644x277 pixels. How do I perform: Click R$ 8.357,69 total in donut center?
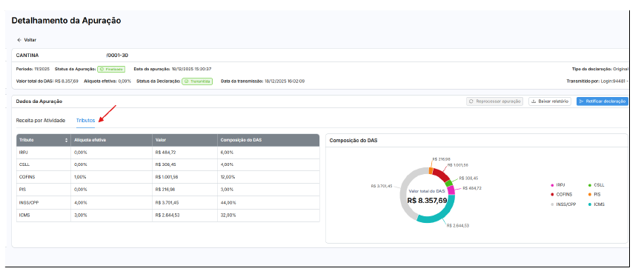click(x=427, y=201)
